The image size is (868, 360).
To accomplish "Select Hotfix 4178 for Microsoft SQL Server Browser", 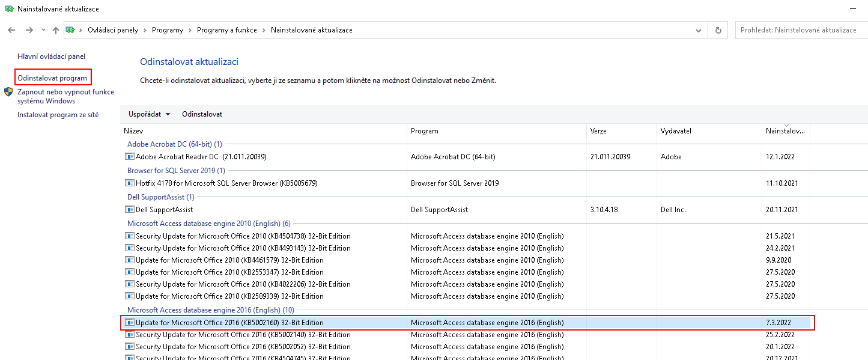I will click(226, 183).
